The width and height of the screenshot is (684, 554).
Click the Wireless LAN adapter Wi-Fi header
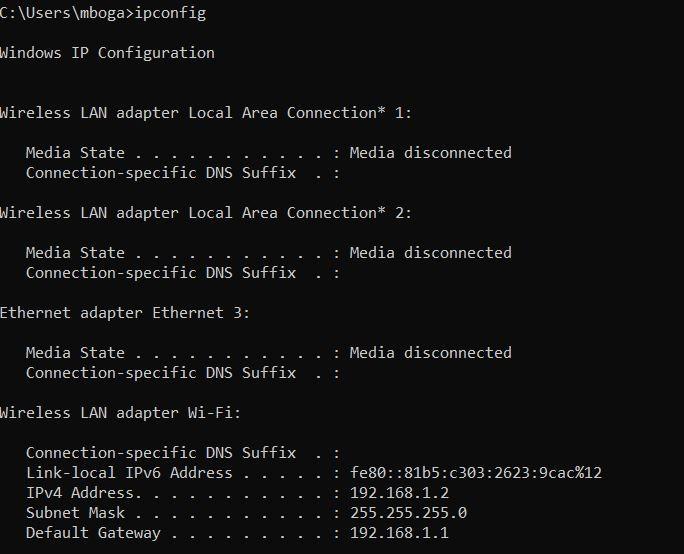tap(120, 413)
